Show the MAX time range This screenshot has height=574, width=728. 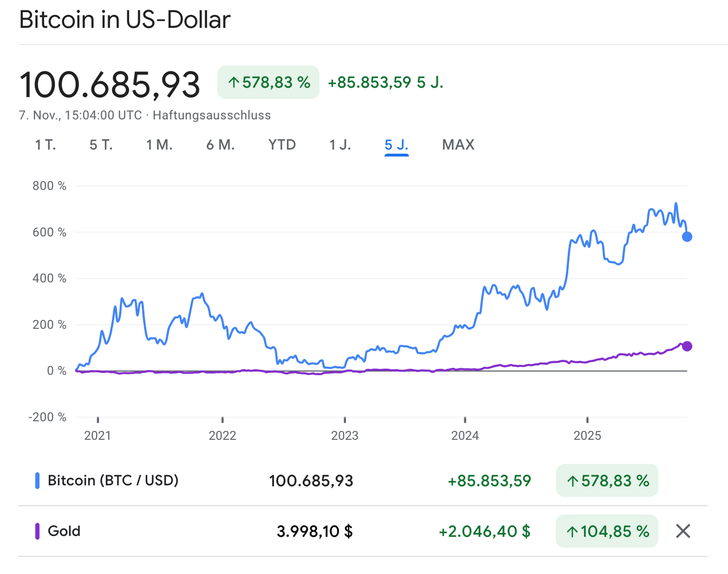tap(458, 144)
